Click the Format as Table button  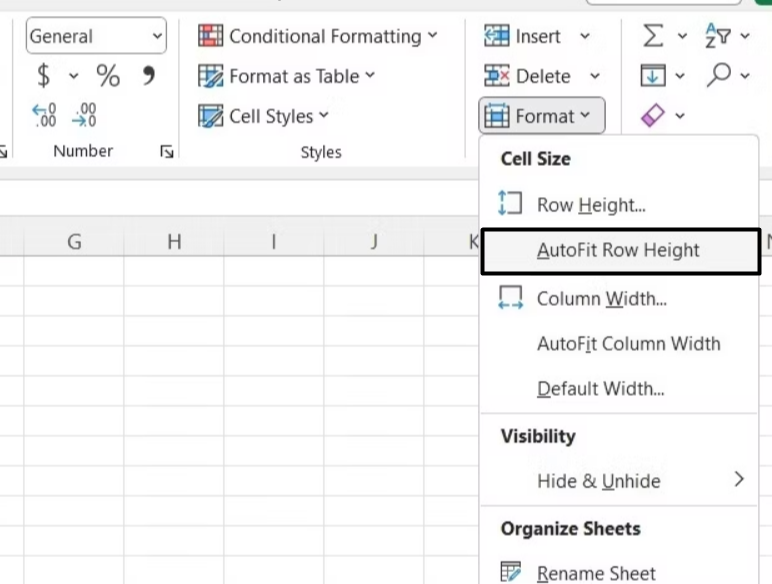287,76
